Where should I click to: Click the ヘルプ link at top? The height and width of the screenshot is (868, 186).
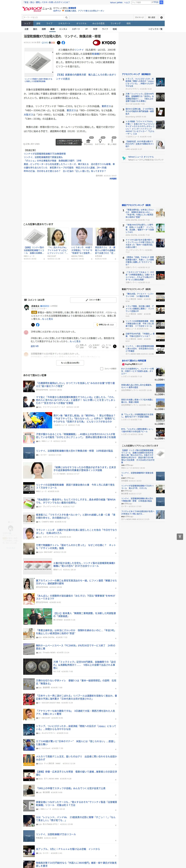tap(127, 2)
